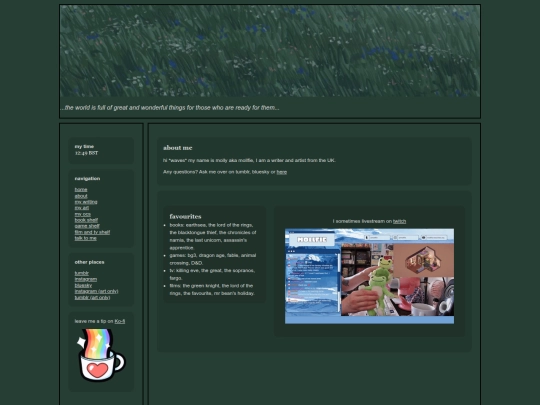Click the 'navigation' sidebar heading
This screenshot has height=405, width=540.
click(87, 178)
